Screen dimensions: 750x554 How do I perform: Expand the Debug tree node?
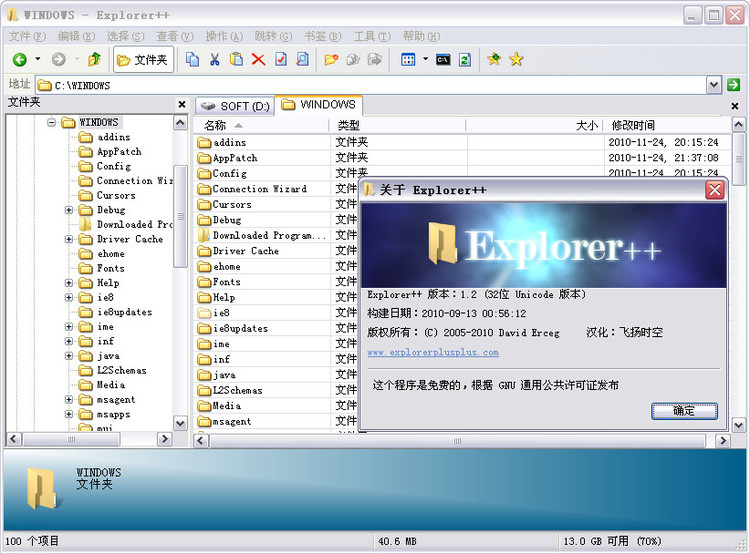click(69, 210)
